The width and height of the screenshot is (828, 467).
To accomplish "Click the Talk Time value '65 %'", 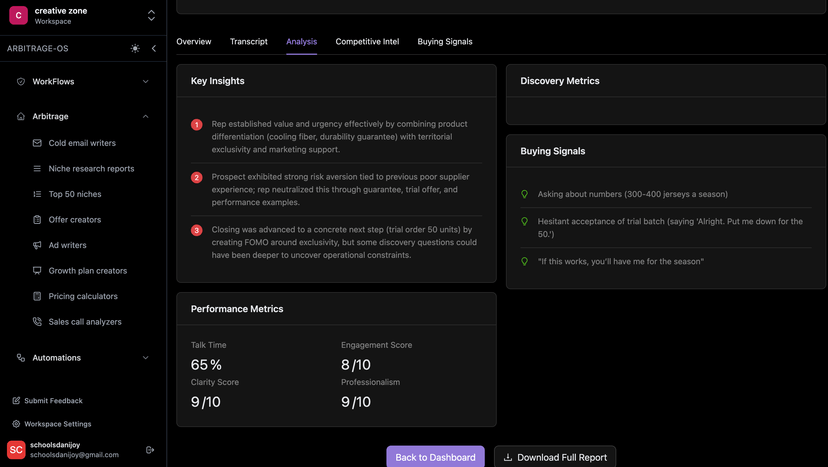I will click(x=206, y=365).
